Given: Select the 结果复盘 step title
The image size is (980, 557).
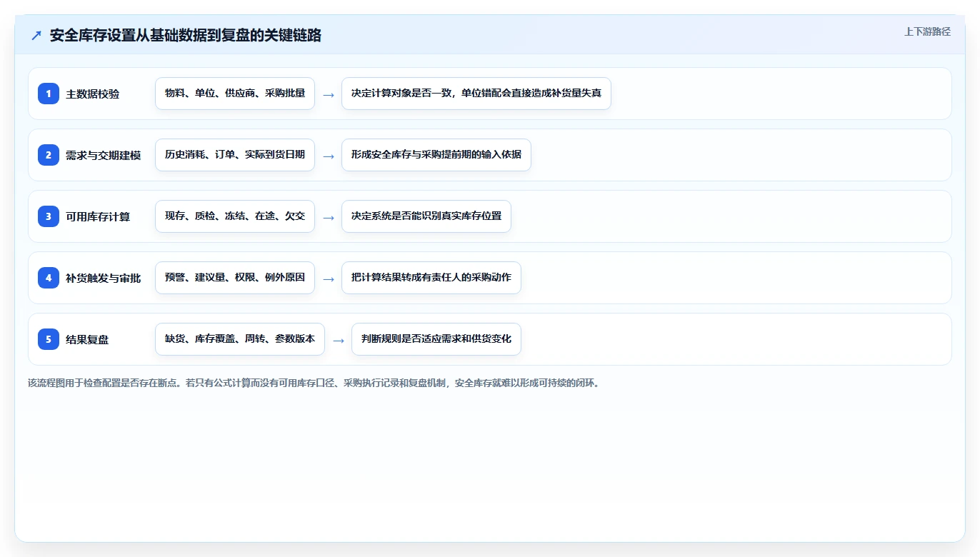Looking at the screenshot, I should pos(87,340).
